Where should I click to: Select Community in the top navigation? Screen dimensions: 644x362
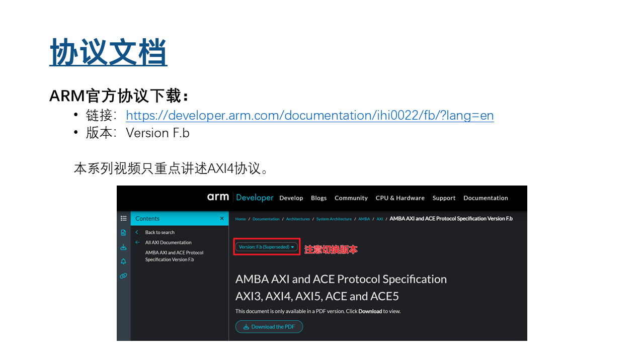351,198
